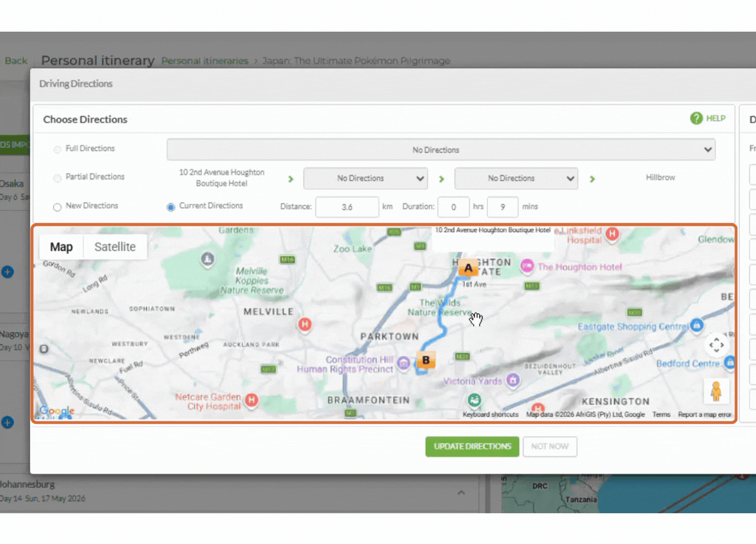The width and height of the screenshot is (756, 544).
Task: Click the Duration minutes input field
Action: pos(503,207)
